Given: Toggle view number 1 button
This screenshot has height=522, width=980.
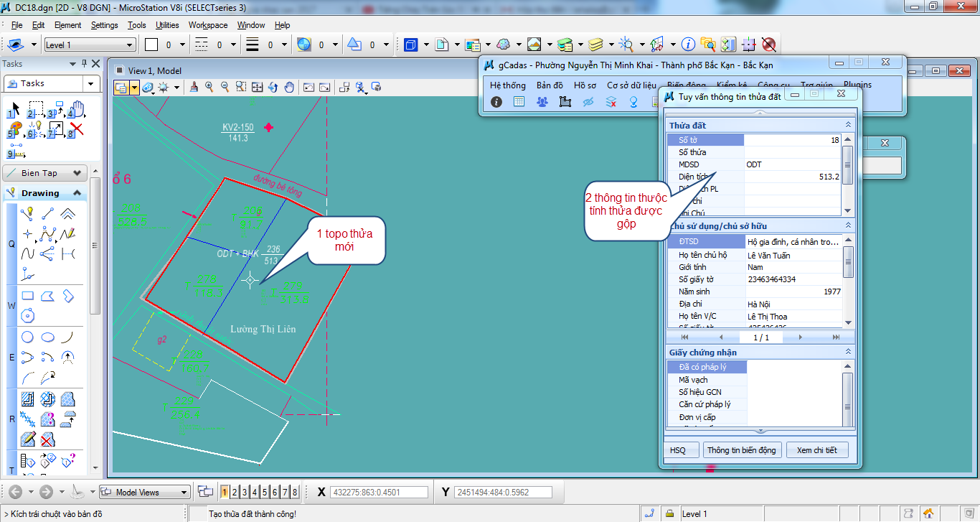Looking at the screenshot, I should (x=225, y=492).
